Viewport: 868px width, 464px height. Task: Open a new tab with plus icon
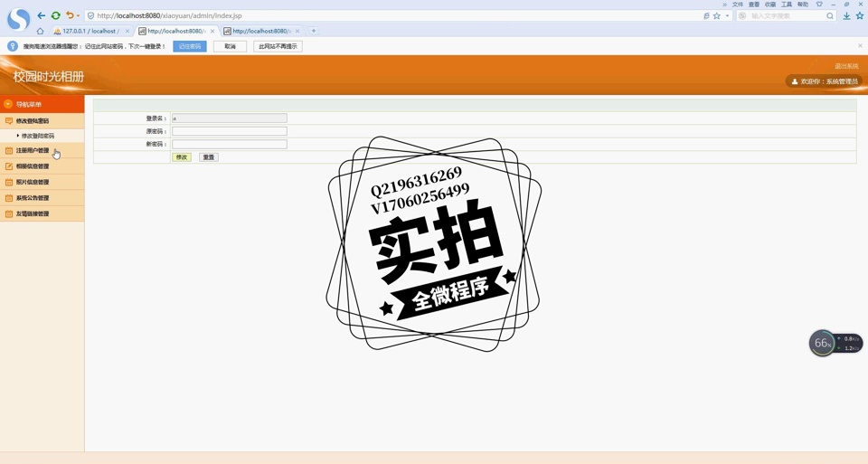(314, 31)
